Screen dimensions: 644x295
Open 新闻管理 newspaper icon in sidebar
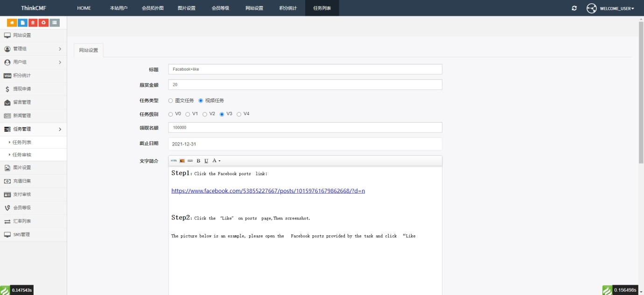(7, 116)
